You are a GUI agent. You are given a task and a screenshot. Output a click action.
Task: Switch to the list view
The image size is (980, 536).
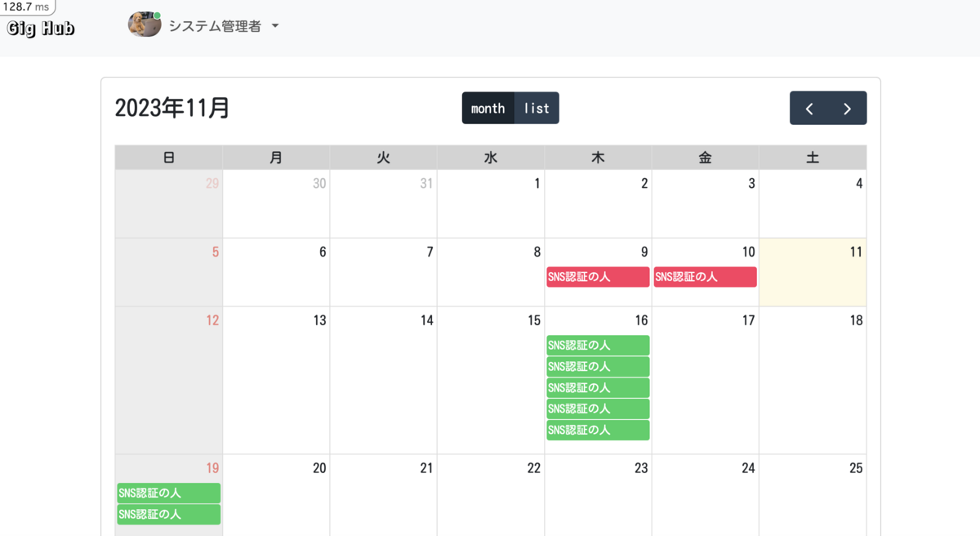coord(537,108)
